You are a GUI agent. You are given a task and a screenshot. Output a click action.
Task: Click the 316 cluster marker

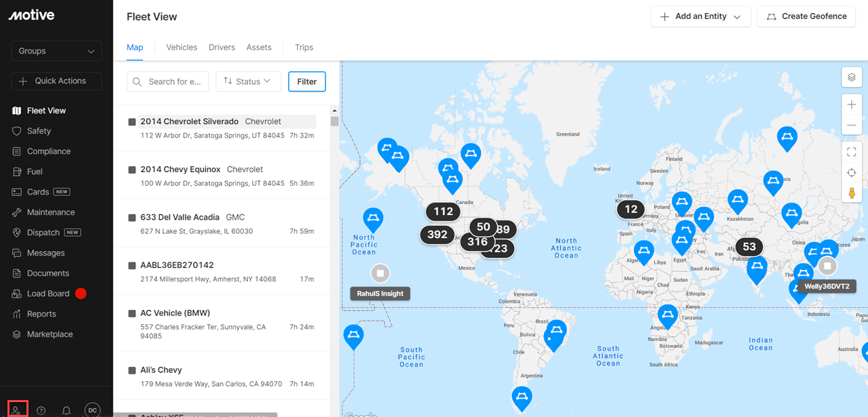(x=477, y=241)
